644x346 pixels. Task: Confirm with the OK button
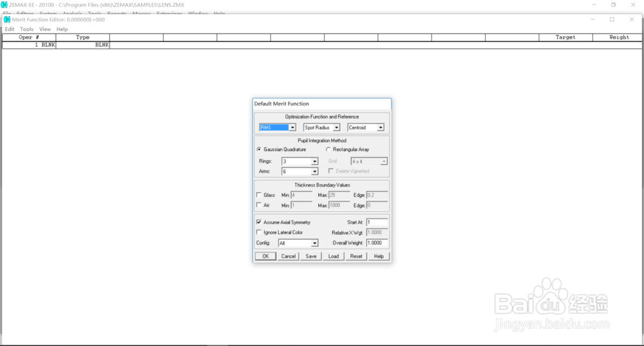coord(266,256)
